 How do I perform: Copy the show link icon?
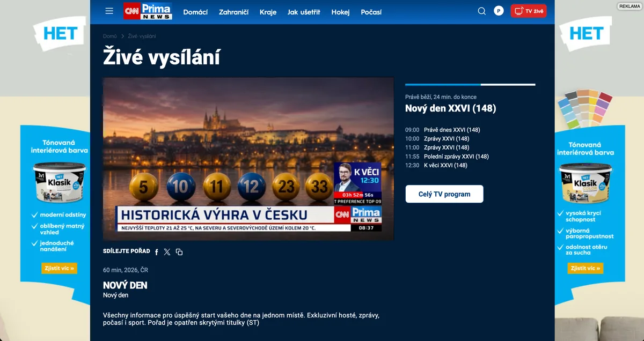[179, 252]
